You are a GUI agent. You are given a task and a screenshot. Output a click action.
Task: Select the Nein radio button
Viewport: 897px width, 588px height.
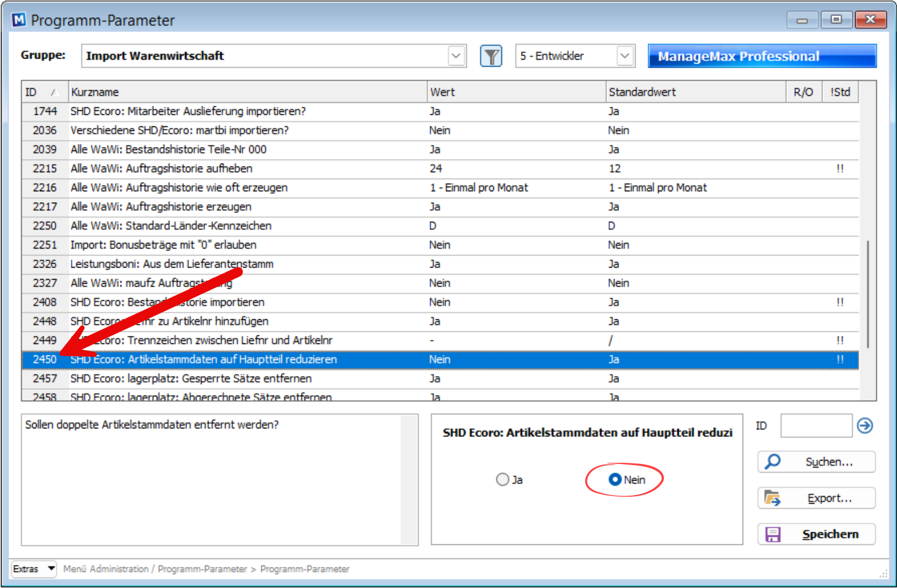pyautogui.click(x=615, y=479)
